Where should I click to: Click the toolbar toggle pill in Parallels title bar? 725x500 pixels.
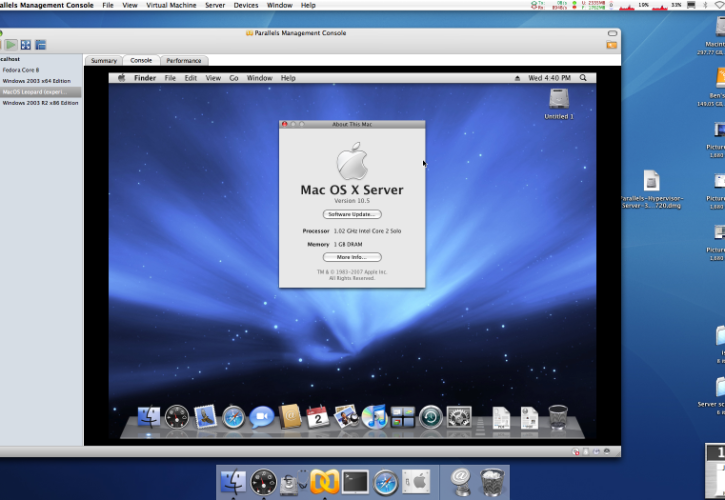tap(612, 33)
